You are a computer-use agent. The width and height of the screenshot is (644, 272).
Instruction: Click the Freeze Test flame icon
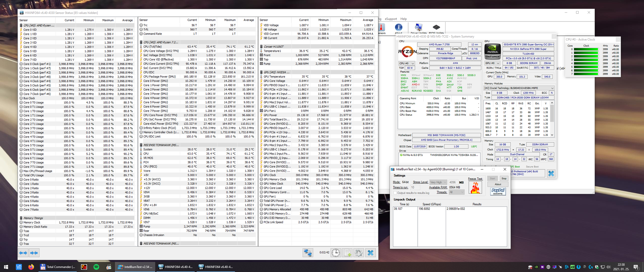coord(475,188)
